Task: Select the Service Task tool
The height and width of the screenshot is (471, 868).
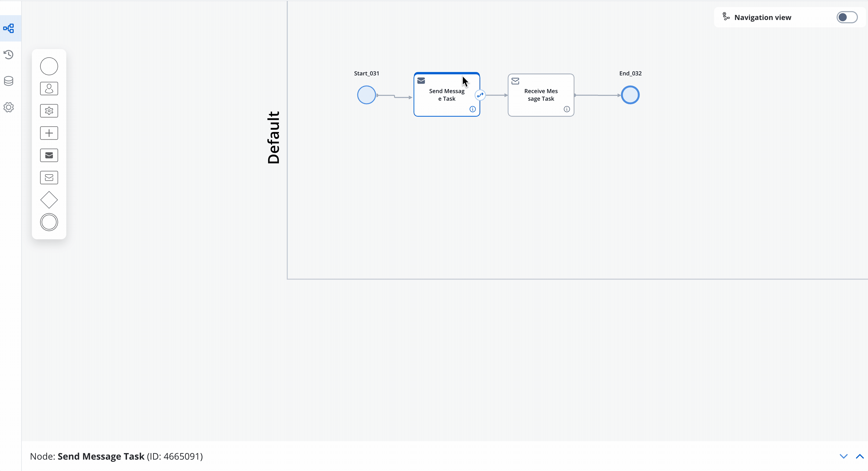Action: 49,111
